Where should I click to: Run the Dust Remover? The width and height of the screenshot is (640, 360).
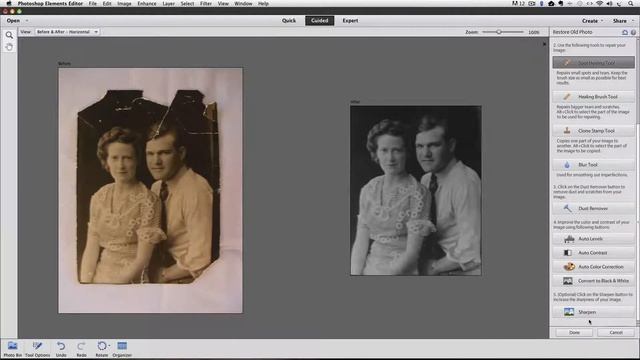pos(593,208)
